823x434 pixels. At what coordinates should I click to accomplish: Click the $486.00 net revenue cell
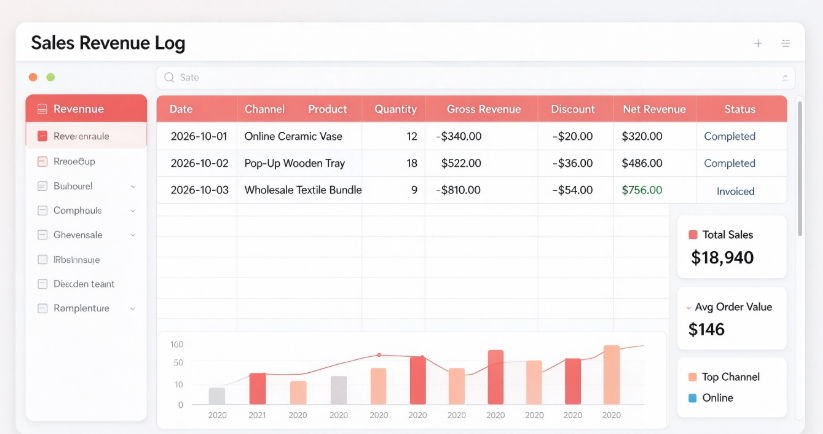[x=642, y=163]
